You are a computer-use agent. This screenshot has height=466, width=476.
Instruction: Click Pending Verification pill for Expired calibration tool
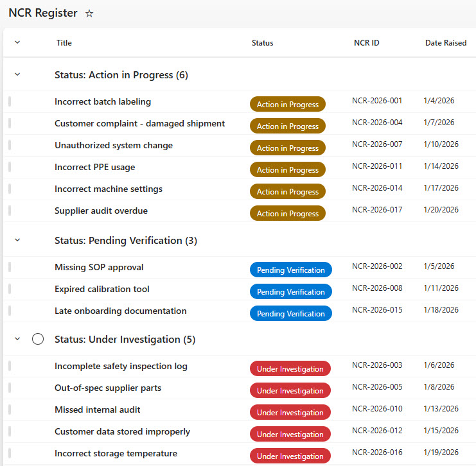(x=290, y=291)
